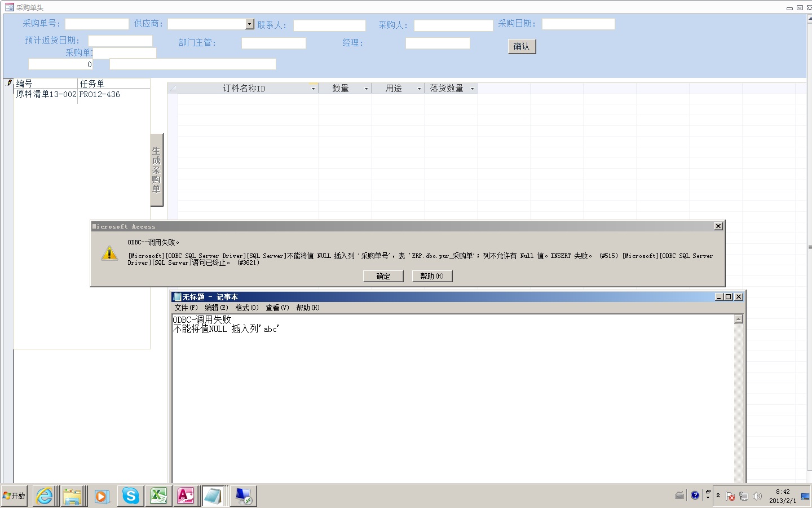Viewport: 812px width, 508px height.
Task: Open Notepad 帮助(H) menu
Action: [308, 308]
